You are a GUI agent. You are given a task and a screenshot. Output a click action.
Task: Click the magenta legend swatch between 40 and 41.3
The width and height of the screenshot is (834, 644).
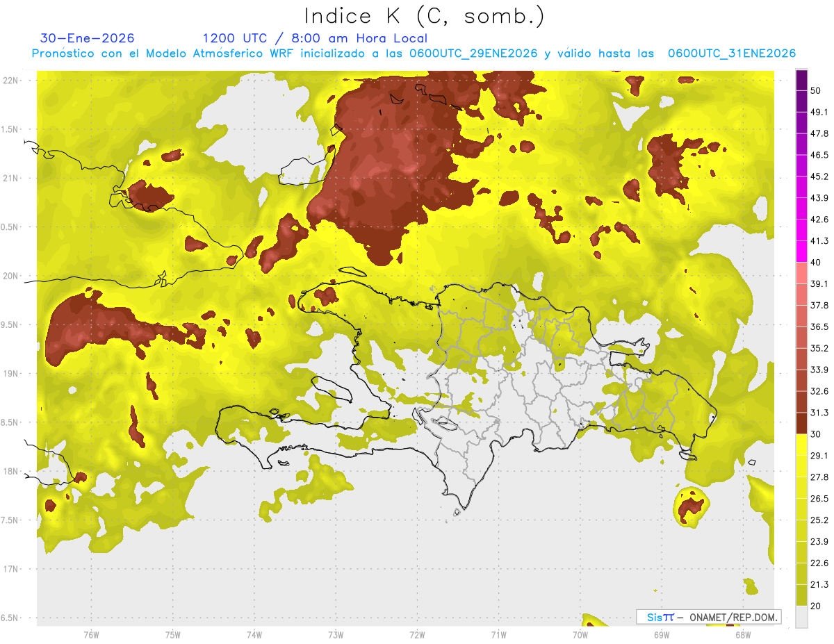tap(801, 251)
